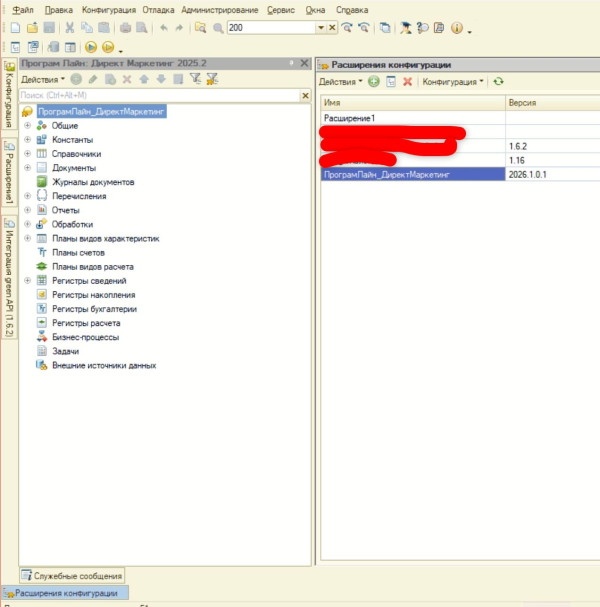Expand the Справочники tree node
The image size is (600, 607).
[x=27, y=154]
